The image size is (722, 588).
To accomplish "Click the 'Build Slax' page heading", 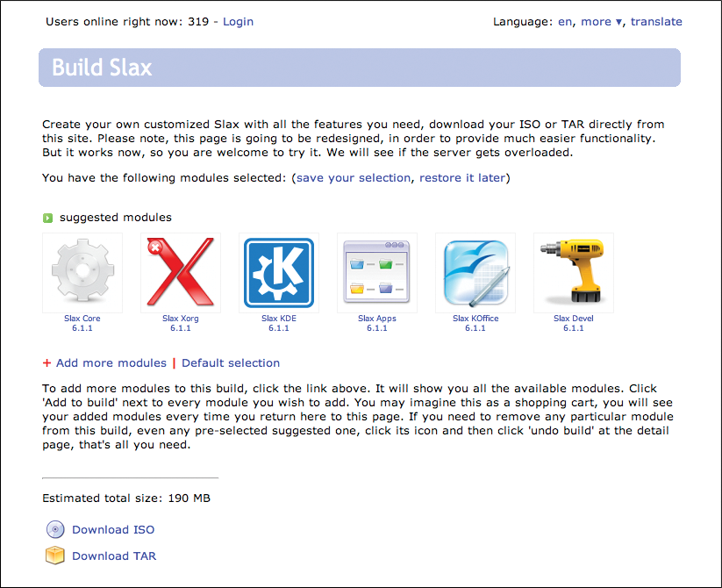I will click(x=102, y=68).
